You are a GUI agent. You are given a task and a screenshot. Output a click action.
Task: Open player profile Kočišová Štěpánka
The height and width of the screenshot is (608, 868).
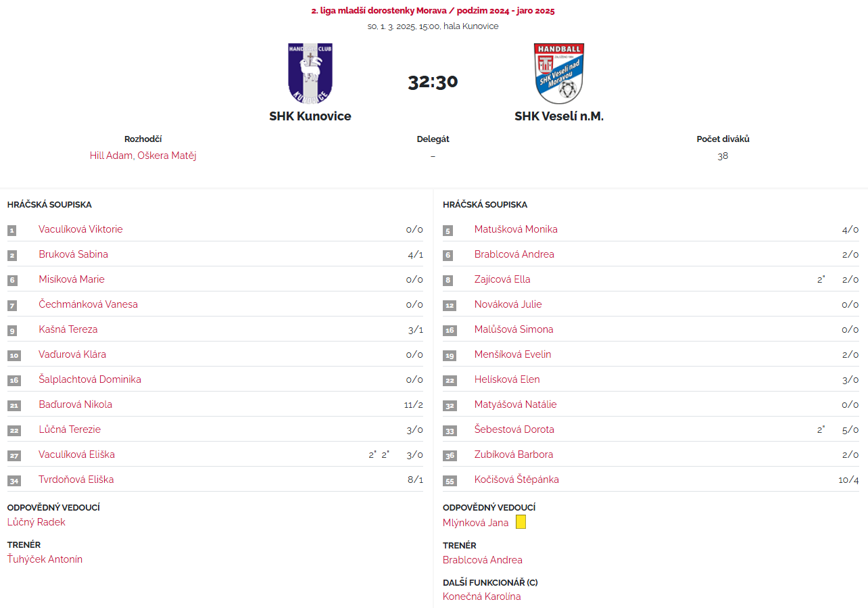point(516,480)
